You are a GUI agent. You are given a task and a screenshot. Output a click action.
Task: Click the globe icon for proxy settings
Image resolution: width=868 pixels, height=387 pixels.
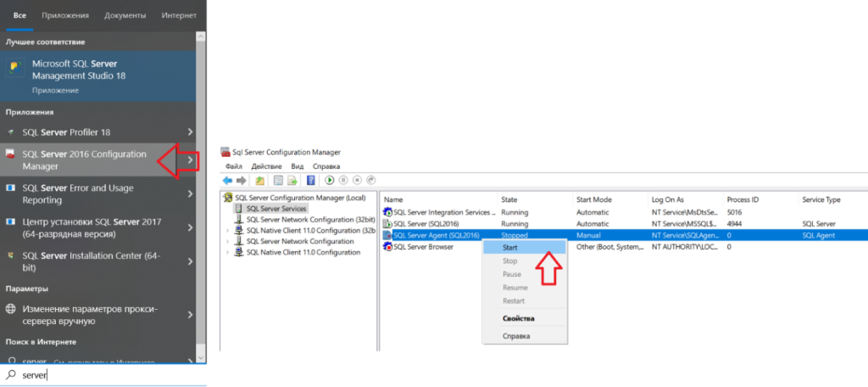point(10,309)
